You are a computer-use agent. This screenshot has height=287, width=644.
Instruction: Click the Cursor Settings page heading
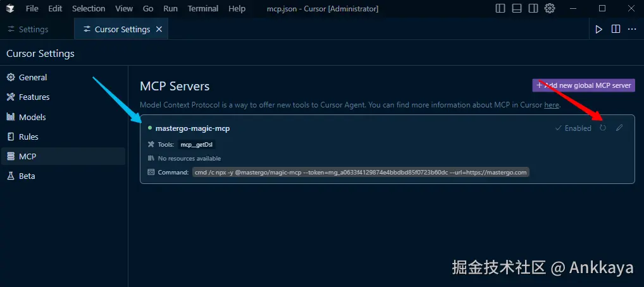pyautogui.click(x=40, y=54)
